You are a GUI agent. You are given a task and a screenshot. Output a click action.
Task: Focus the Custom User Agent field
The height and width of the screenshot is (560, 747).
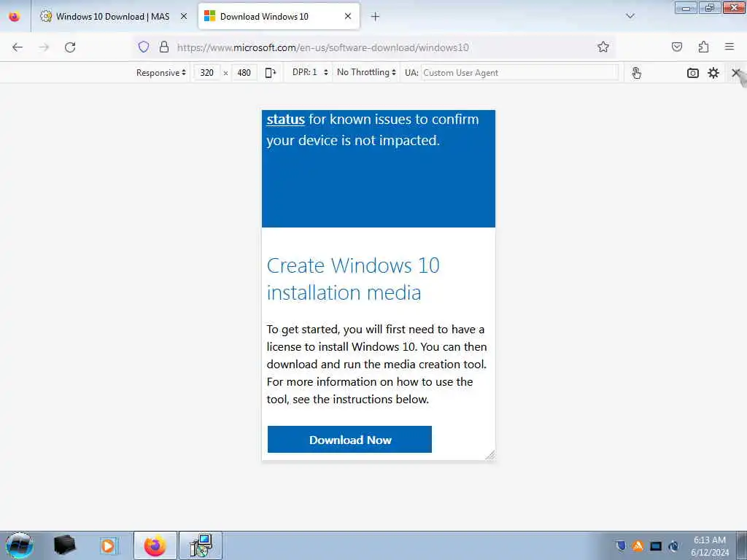pyautogui.click(x=519, y=73)
